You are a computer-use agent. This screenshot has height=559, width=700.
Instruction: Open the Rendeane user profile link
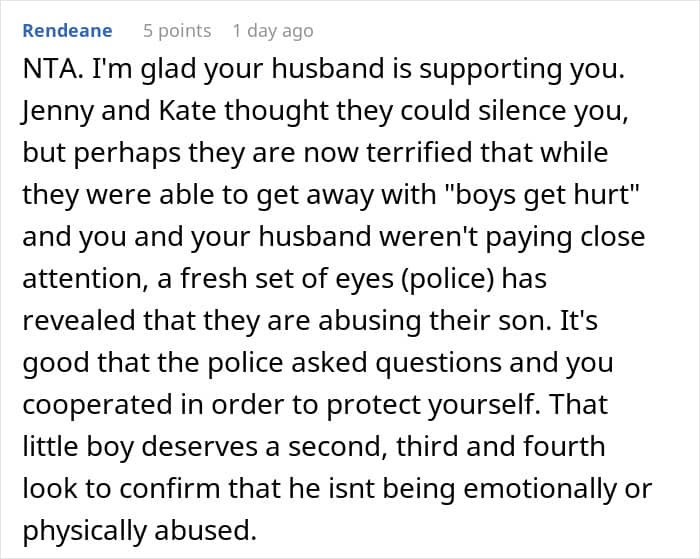pos(67,31)
